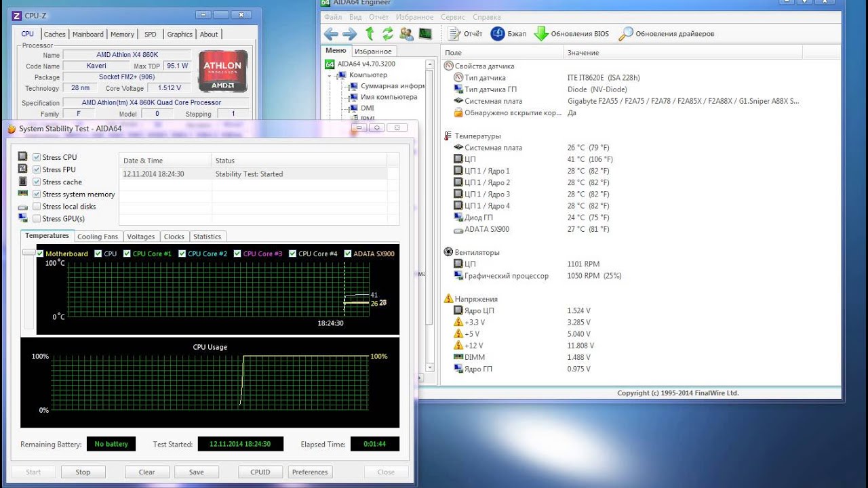Open the Сервис menu in AIDA64
This screenshot has width=868, height=488.
[453, 17]
